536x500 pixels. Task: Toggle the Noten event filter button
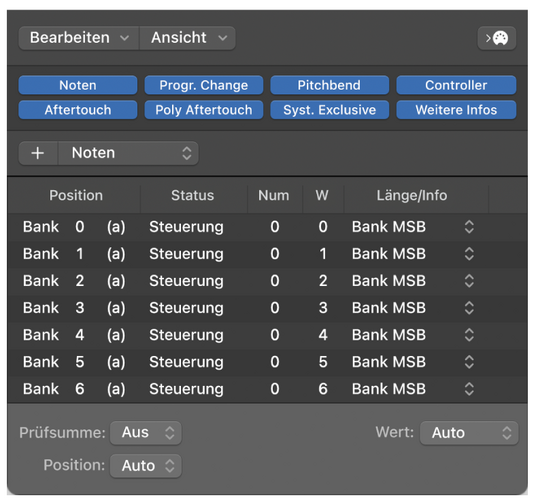[78, 85]
